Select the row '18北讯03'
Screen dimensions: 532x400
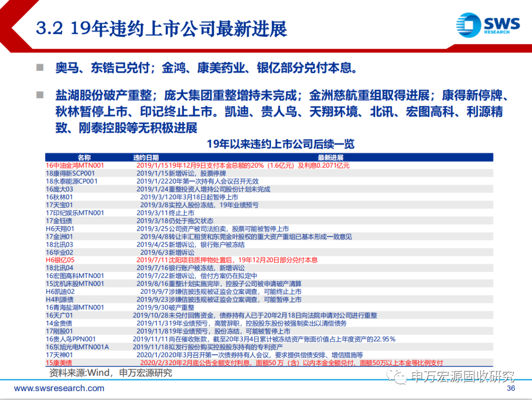[269, 245]
